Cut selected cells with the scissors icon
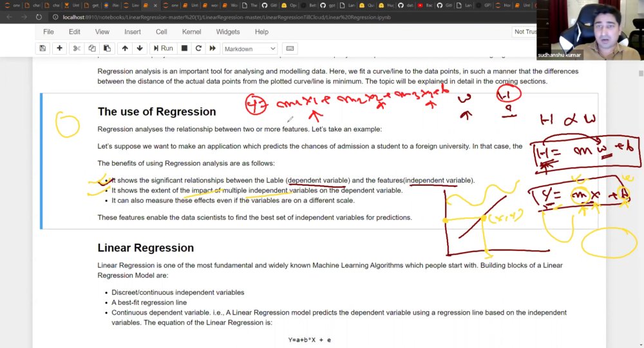This screenshot has width=644, height=348. pos(77,48)
